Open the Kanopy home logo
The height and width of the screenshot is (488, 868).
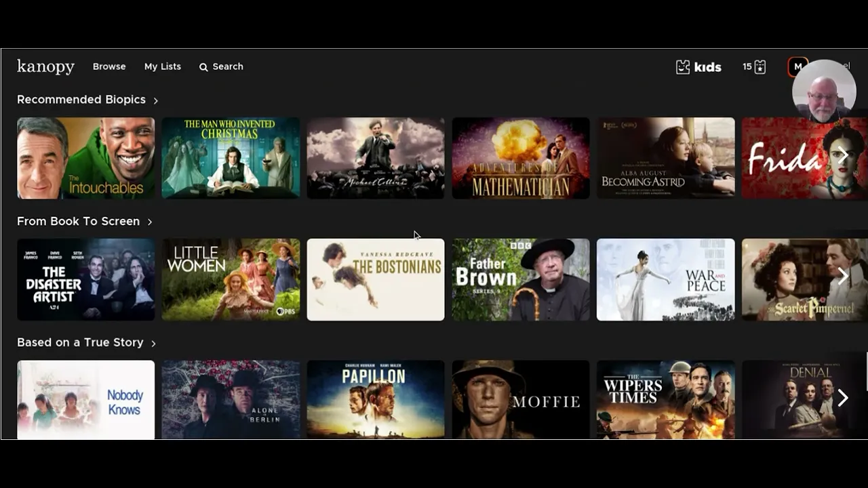coord(45,66)
